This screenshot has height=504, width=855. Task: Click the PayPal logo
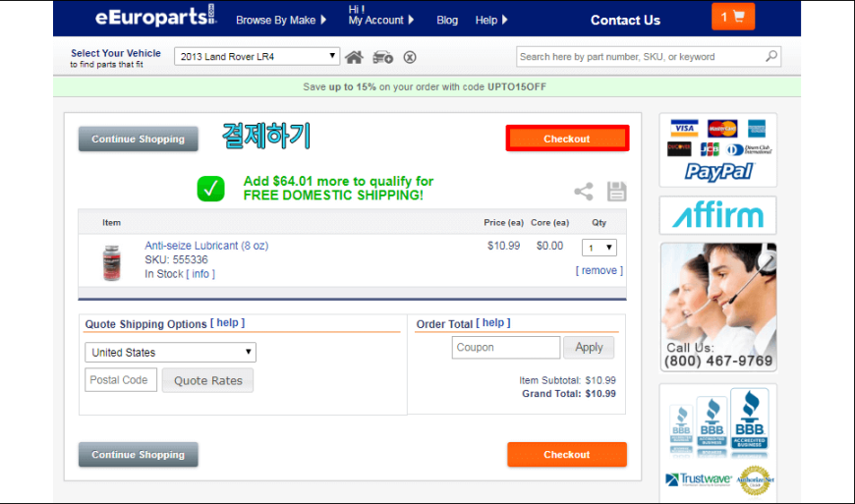(x=718, y=172)
